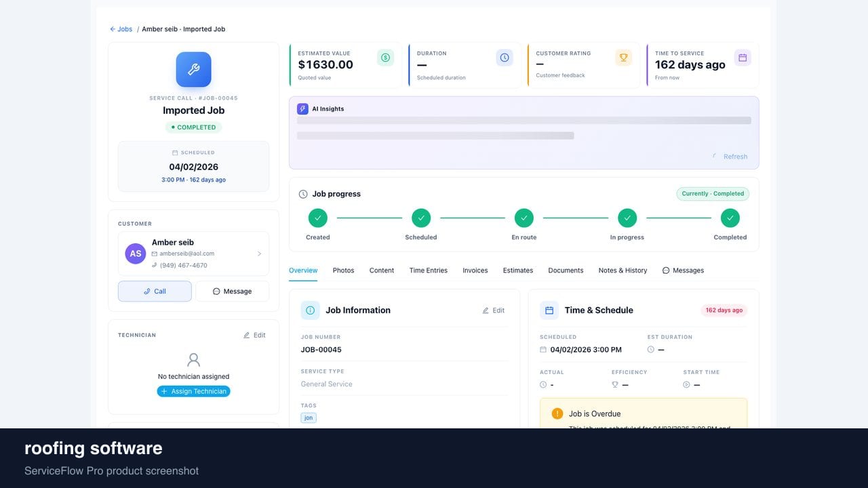The width and height of the screenshot is (868, 488).
Task: Go to the Time Entries tab
Action: point(429,270)
